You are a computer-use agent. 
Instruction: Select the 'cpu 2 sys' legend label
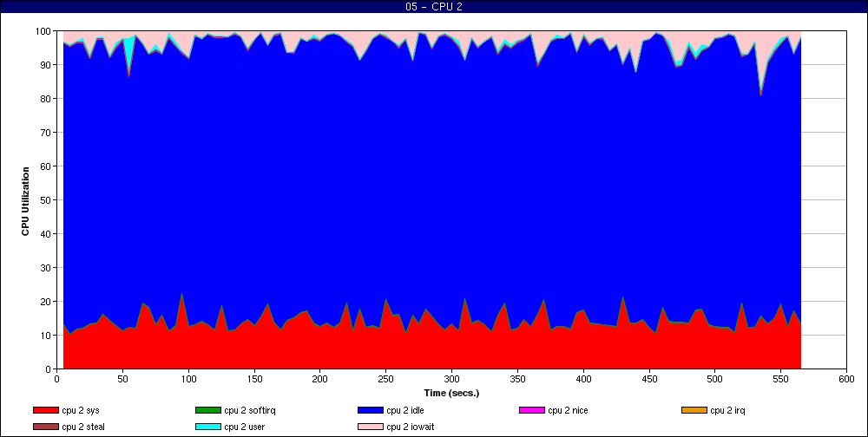pos(81,410)
